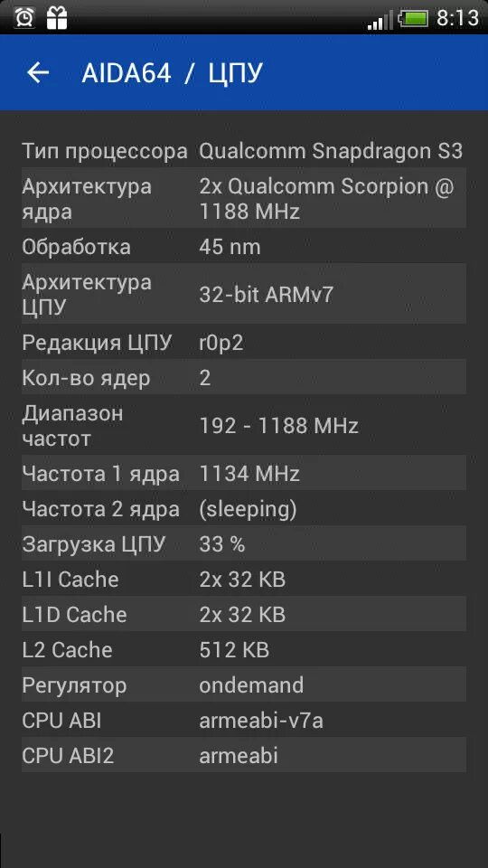Tap the Частота 2 ядра sleeping row
The image size is (488, 868).
(243, 508)
